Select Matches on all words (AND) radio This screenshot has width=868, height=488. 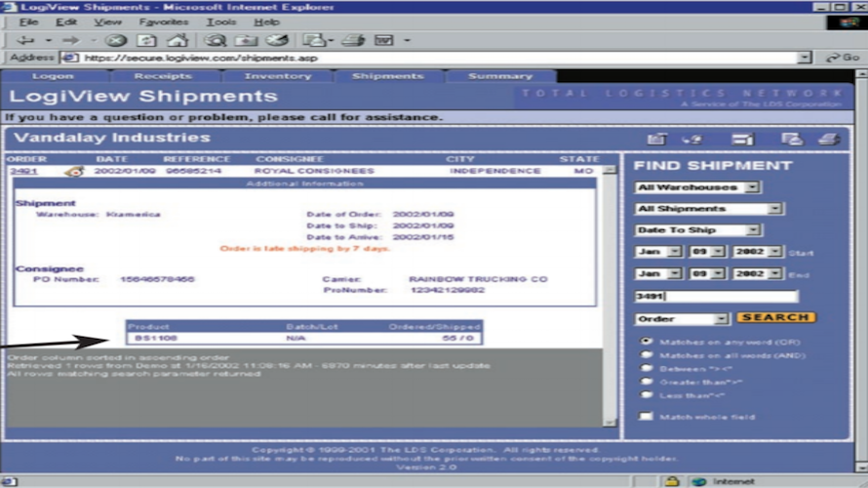tap(646, 354)
